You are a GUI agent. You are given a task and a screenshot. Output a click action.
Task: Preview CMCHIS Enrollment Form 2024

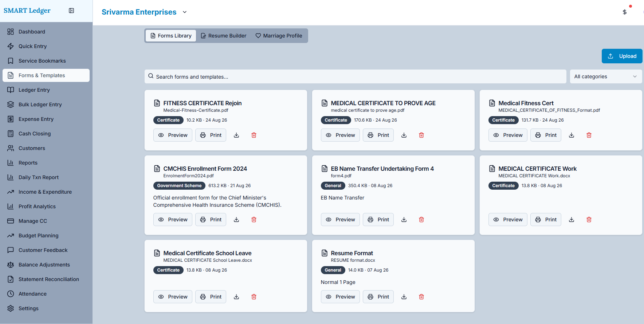coord(173,220)
